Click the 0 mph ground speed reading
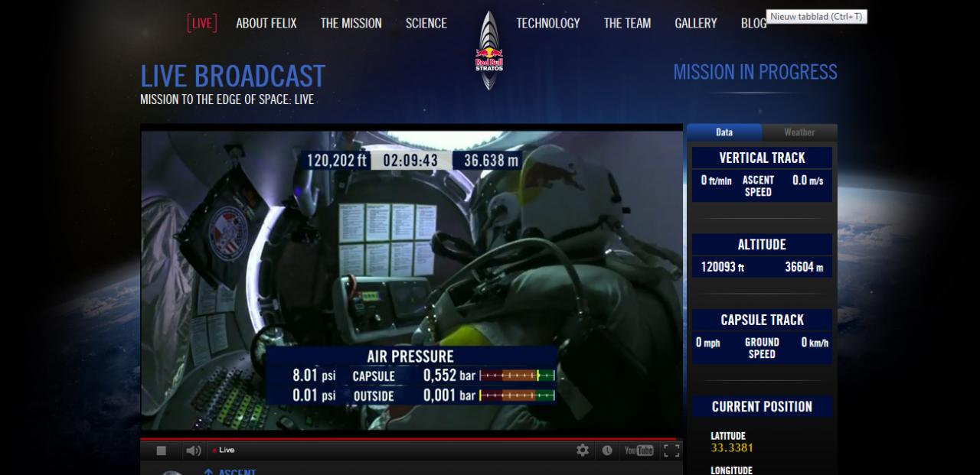This screenshot has width=980, height=475. 708,343
